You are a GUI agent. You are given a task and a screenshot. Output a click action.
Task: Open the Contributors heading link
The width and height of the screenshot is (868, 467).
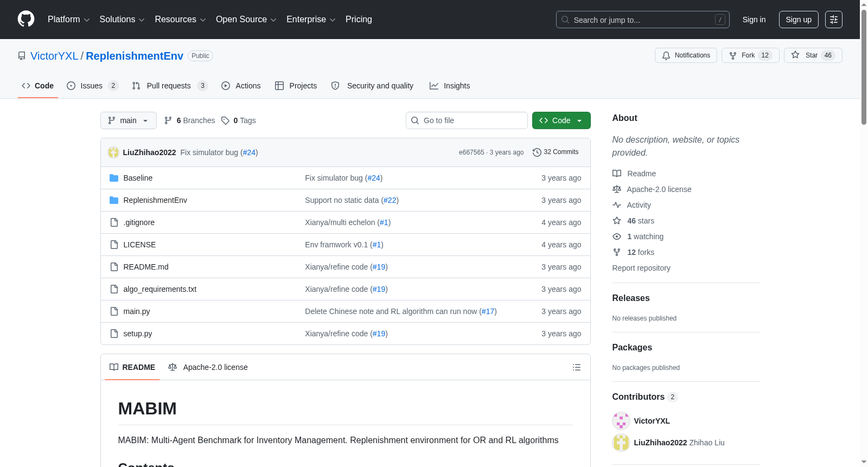pyautogui.click(x=645, y=397)
